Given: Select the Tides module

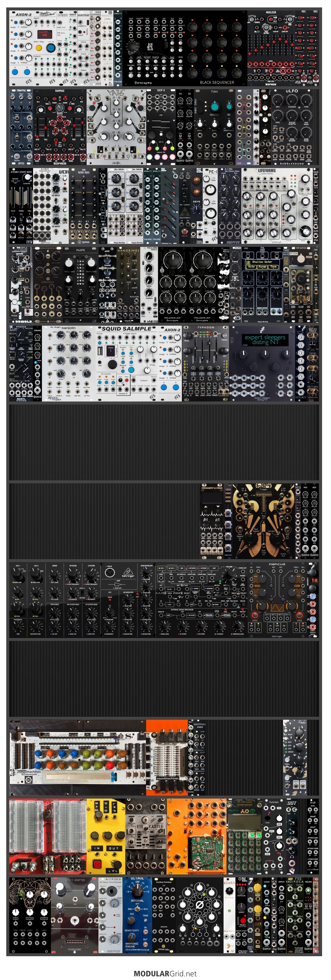Looking at the screenshot, I should pos(214,127).
